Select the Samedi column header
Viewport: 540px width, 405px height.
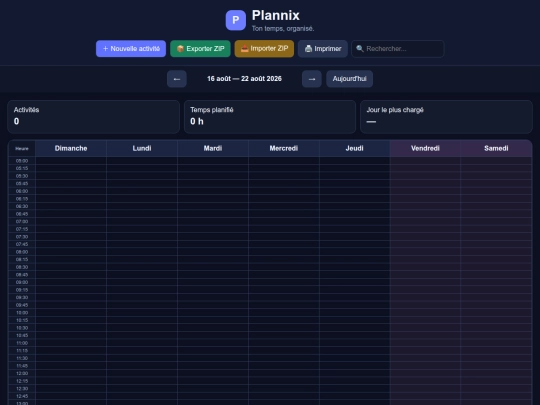(x=496, y=148)
